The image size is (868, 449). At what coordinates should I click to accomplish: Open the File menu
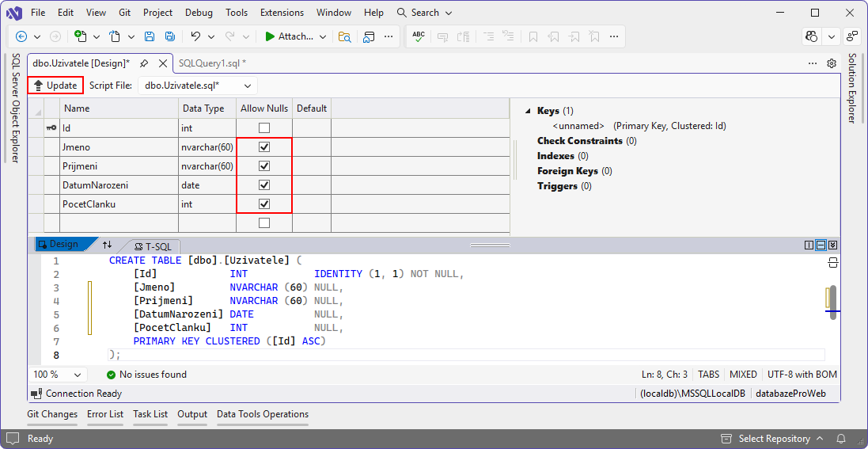(39, 12)
